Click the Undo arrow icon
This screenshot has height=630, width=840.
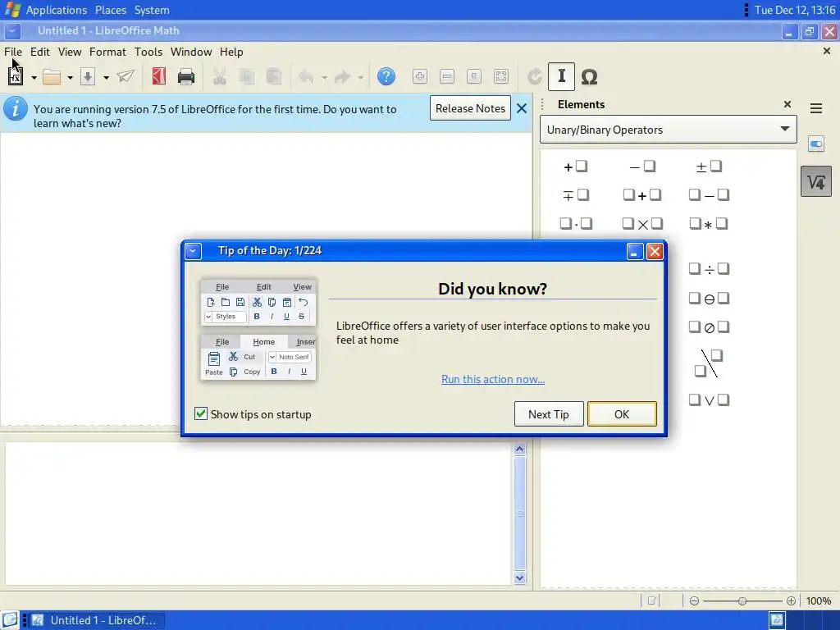click(x=306, y=76)
